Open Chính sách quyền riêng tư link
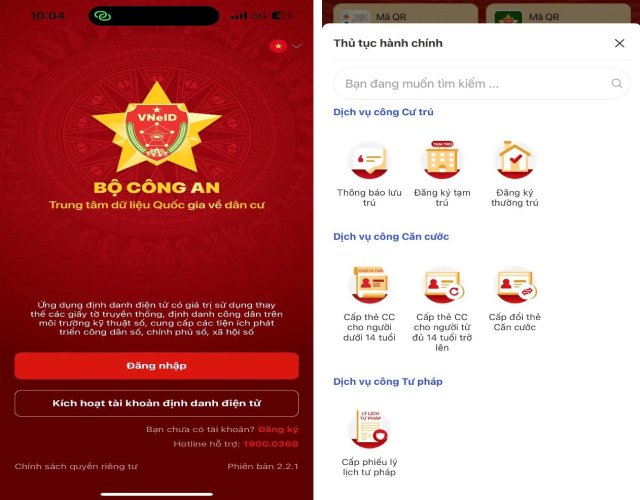The width and height of the screenshot is (640, 500). [76, 466]
